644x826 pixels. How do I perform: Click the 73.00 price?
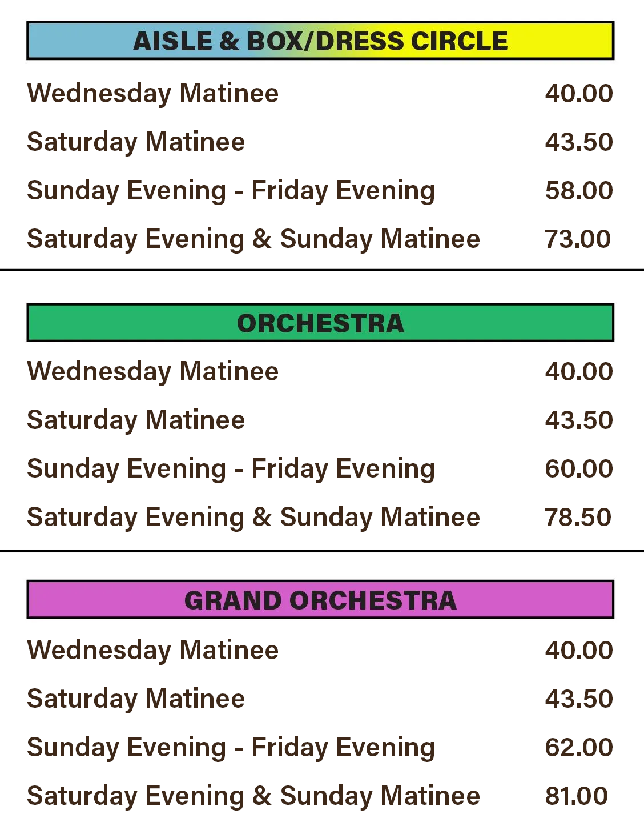578,239
